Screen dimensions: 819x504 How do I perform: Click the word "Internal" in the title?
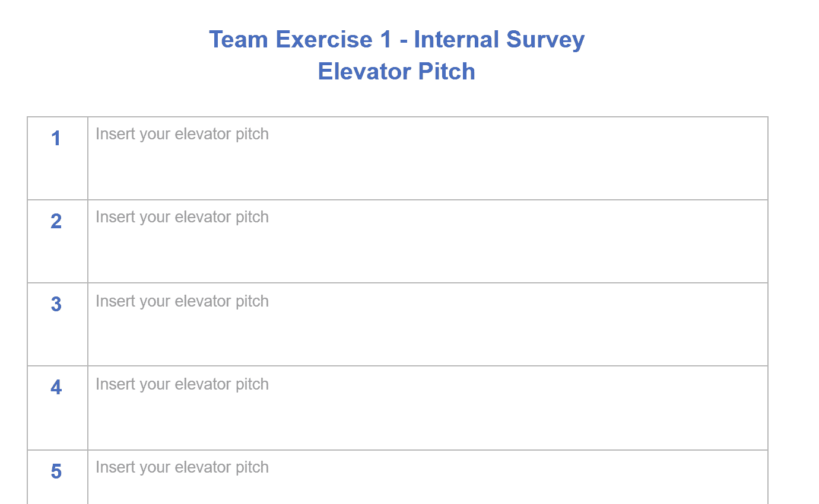456,40
